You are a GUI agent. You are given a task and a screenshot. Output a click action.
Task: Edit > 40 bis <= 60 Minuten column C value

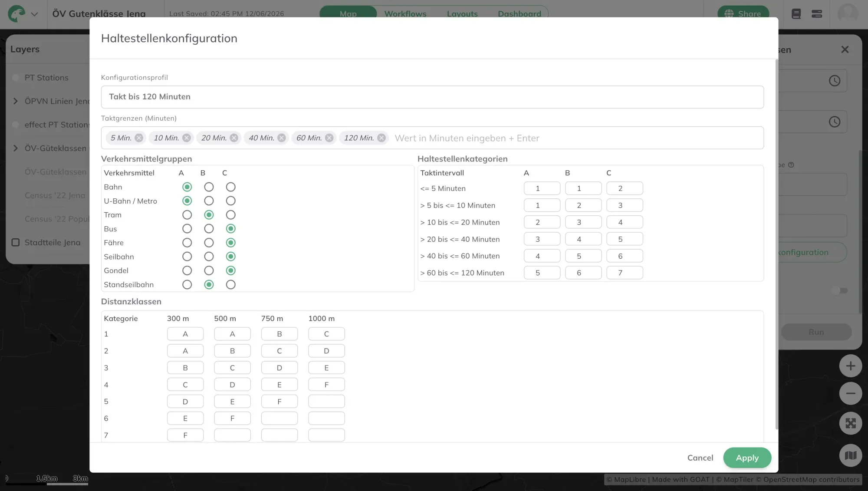coord(625,256)
